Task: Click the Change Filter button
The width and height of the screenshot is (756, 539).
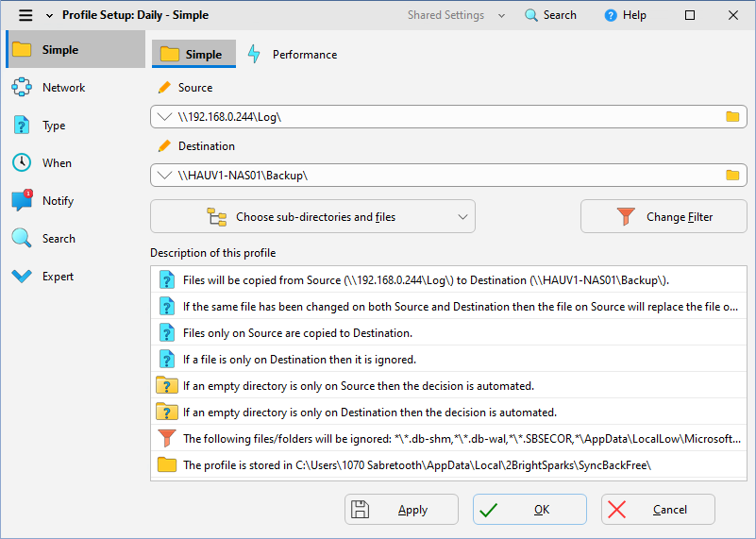Action: (664, 217)
